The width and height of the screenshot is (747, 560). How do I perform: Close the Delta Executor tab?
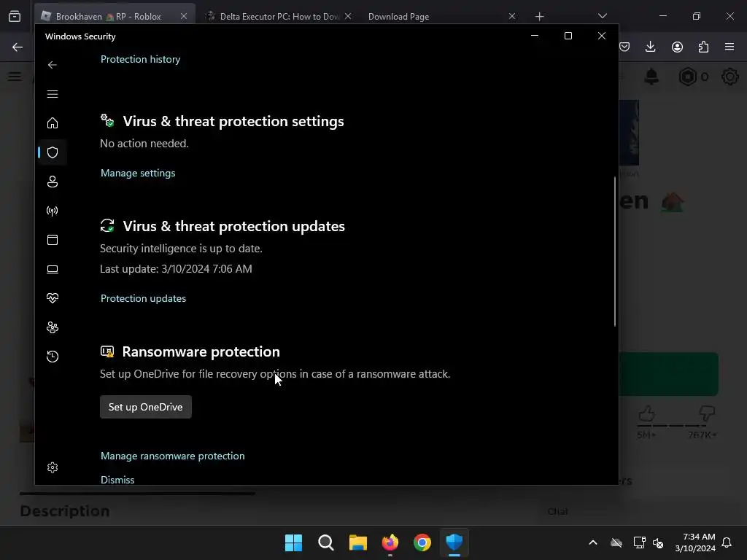348,16
